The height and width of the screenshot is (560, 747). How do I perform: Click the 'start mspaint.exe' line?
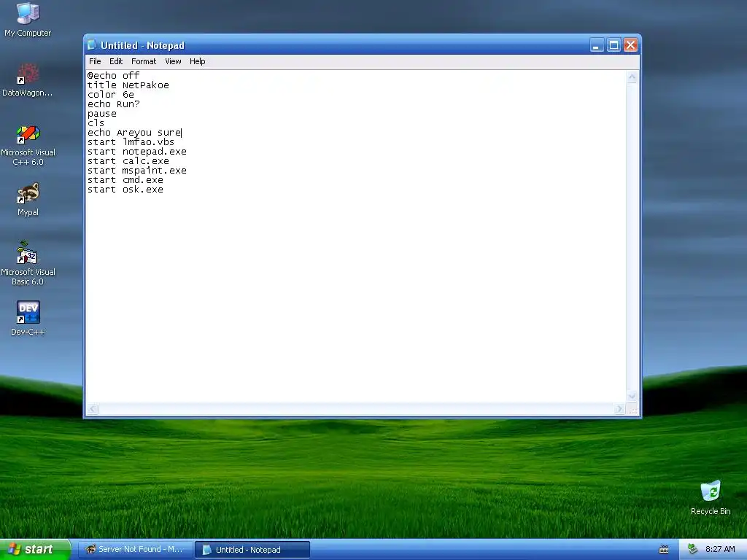(x=136, y=171)
